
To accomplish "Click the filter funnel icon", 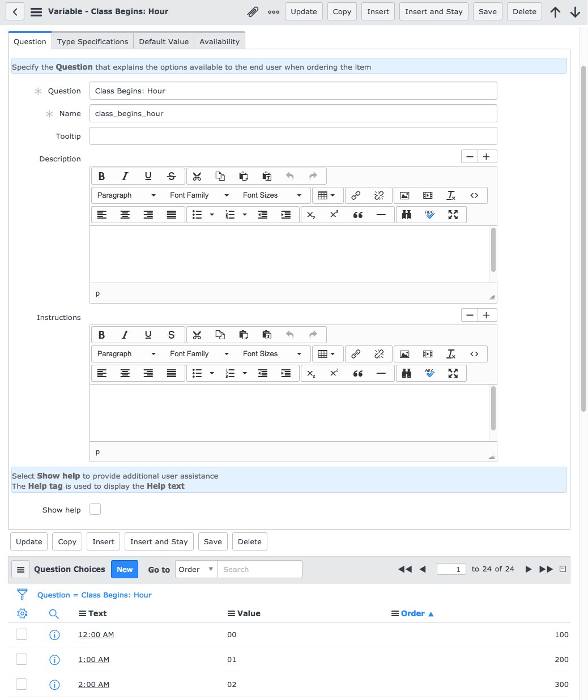I will (22, 594).
